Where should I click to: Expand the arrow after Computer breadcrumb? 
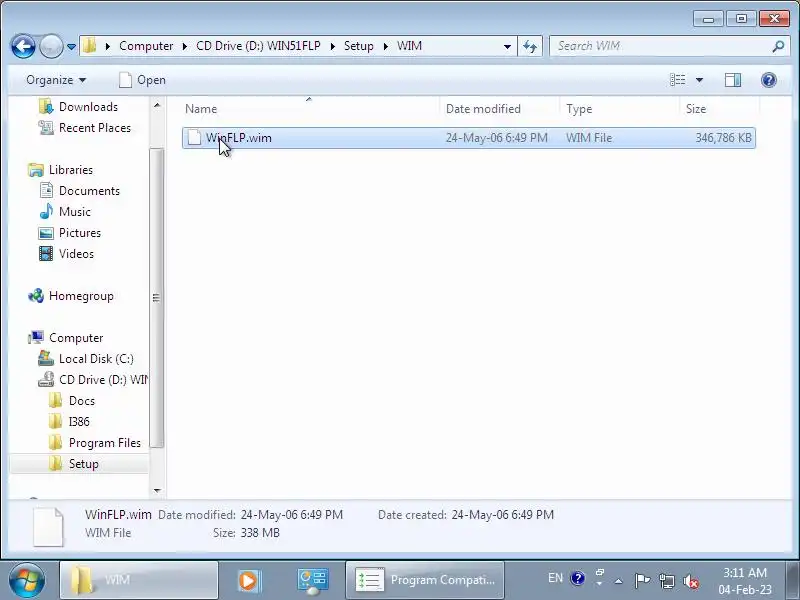tap(185, 46)
